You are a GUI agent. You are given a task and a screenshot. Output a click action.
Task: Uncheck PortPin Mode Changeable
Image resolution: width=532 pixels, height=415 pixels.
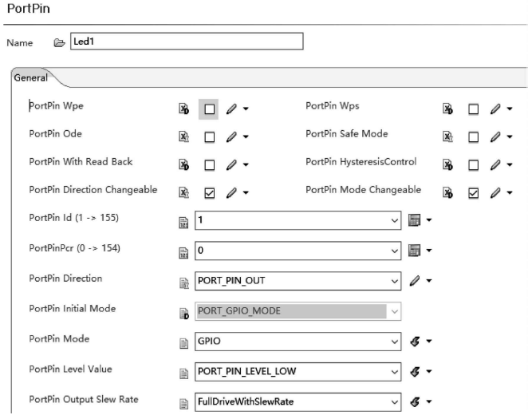(x=473, y=193)
